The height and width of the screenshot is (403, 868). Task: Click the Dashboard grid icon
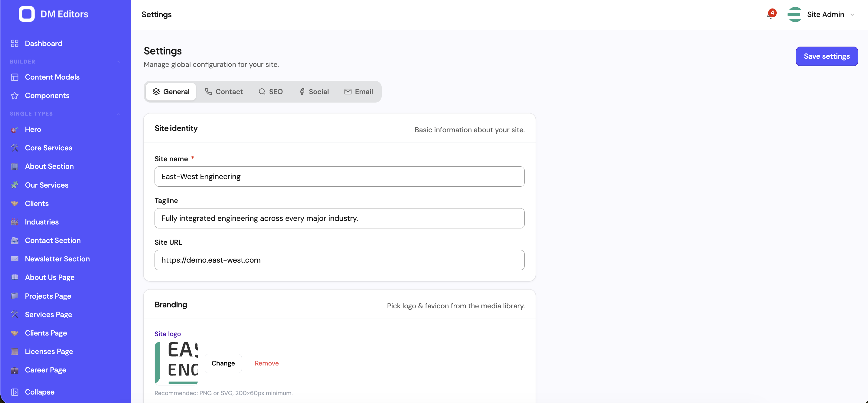(15, 44)
